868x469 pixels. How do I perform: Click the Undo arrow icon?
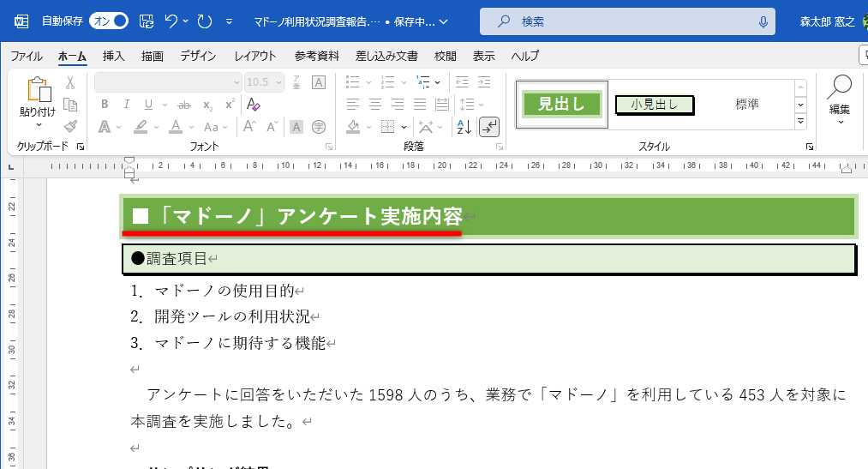tap(171, 21)
